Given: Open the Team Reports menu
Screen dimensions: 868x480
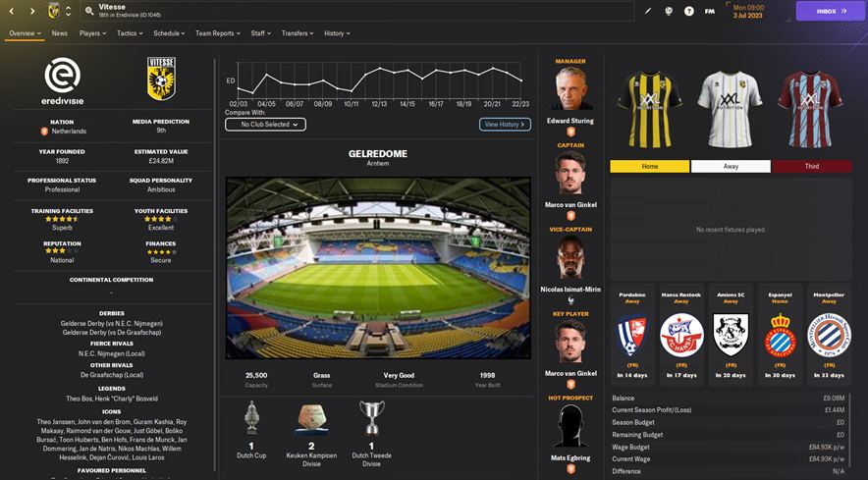Looking at the screenshot, I should pos(218,33).
